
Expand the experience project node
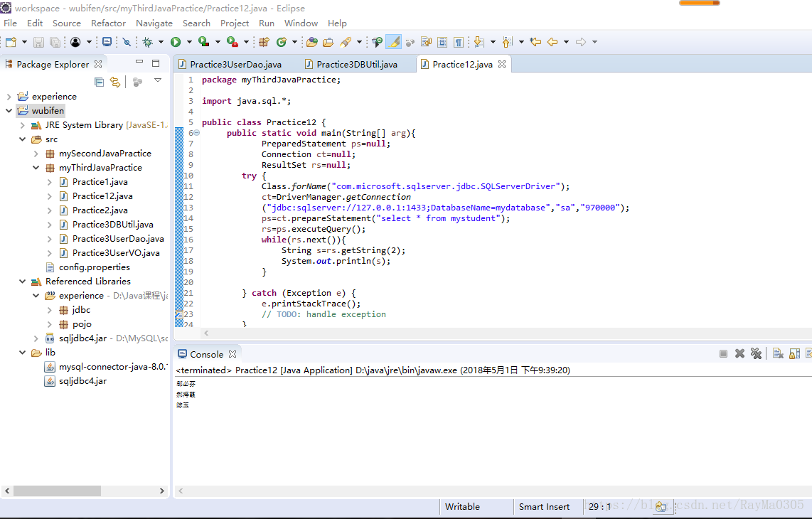point(9,97)
